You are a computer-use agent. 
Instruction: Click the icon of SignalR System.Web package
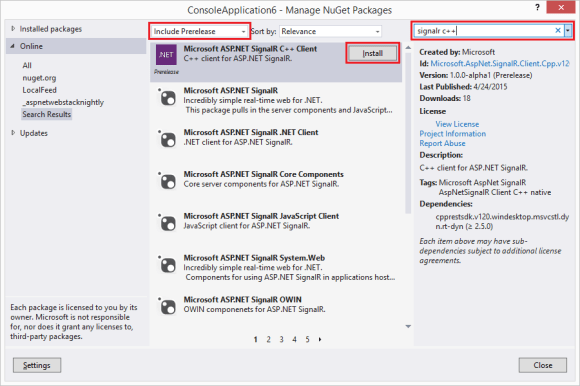[168, 265]
